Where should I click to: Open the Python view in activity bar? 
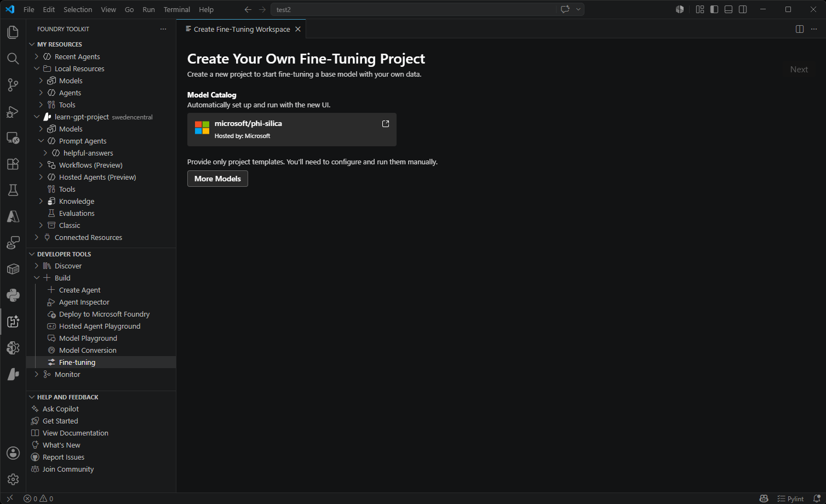13,295
